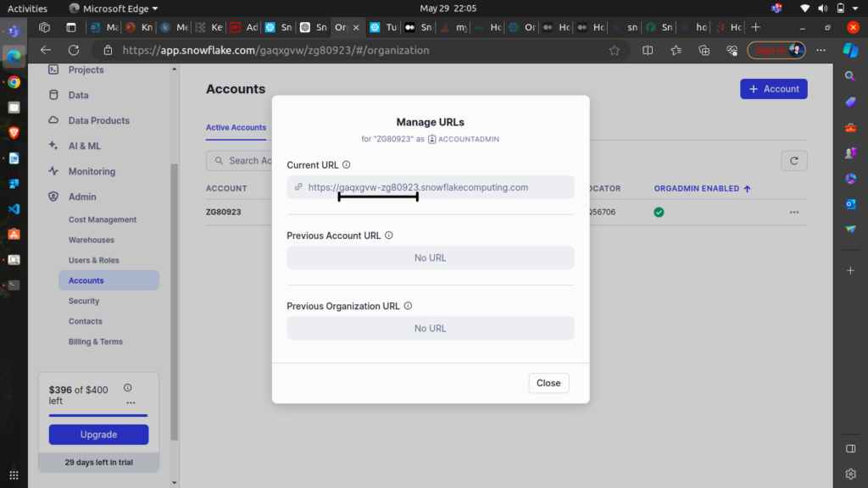Click info icon next to Current URL
868x488 pixels.
(346, 165)
